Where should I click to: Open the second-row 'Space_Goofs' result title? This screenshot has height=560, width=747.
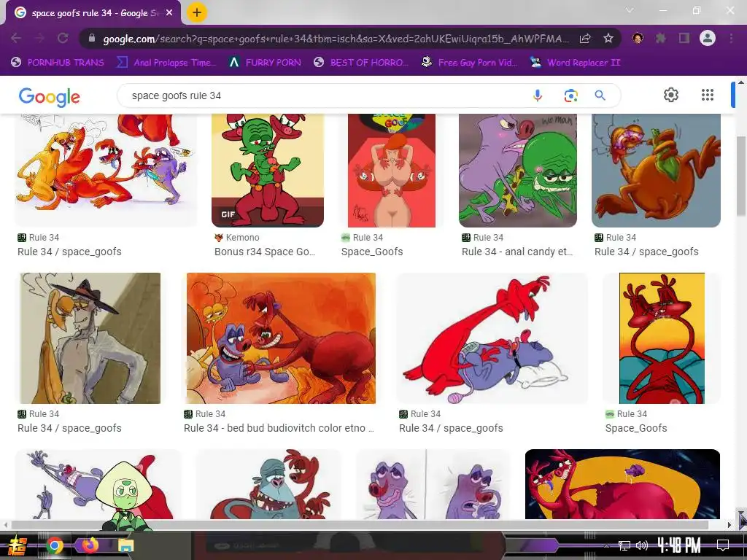tap(636, 428)
